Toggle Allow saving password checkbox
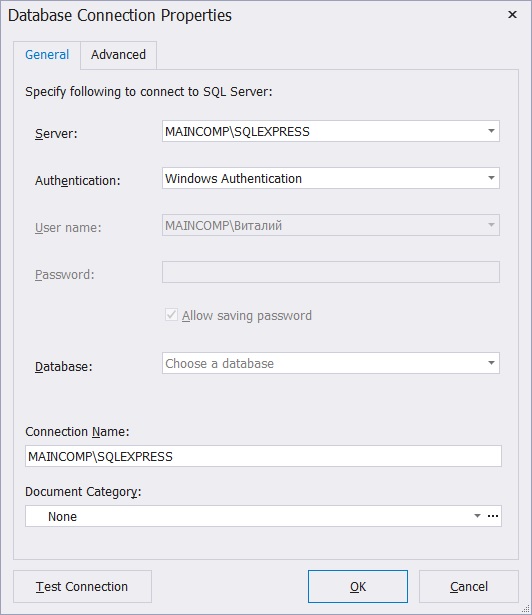 (171, 315)
